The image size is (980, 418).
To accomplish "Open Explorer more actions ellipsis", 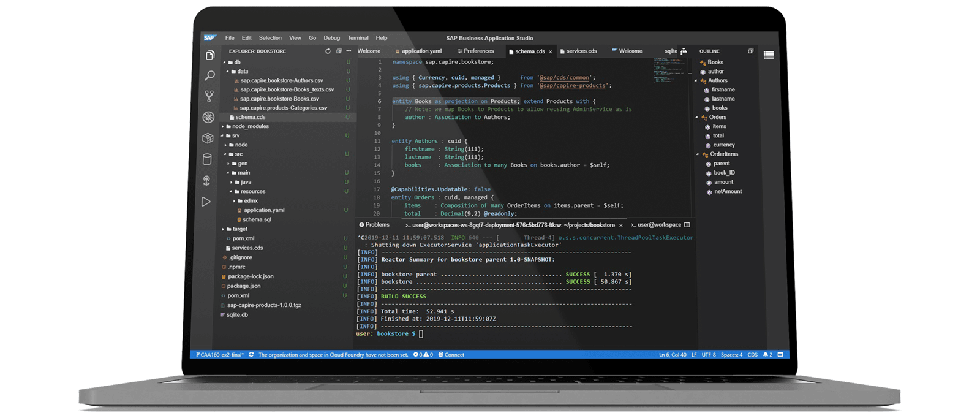I will [x=349, y=51].
